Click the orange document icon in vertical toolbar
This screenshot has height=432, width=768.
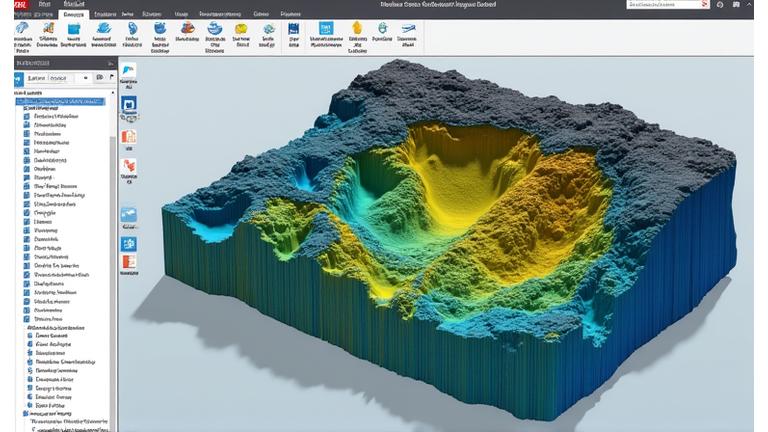129,137
